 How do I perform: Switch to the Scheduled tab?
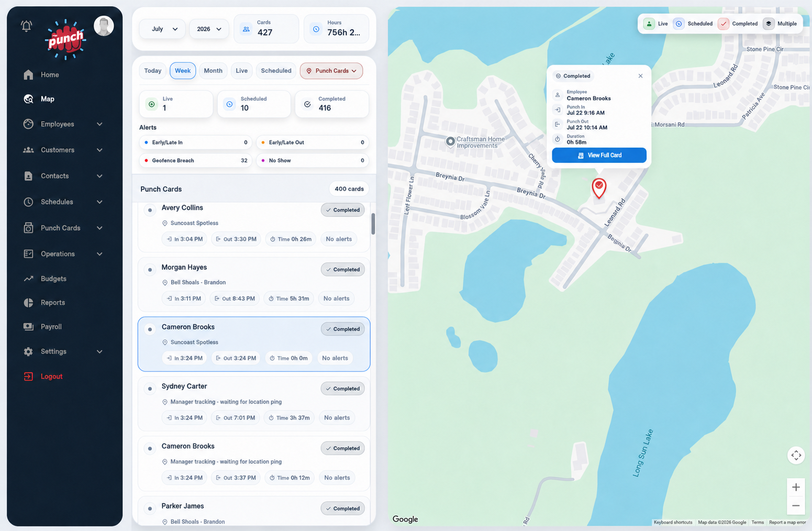coord(276,71)
